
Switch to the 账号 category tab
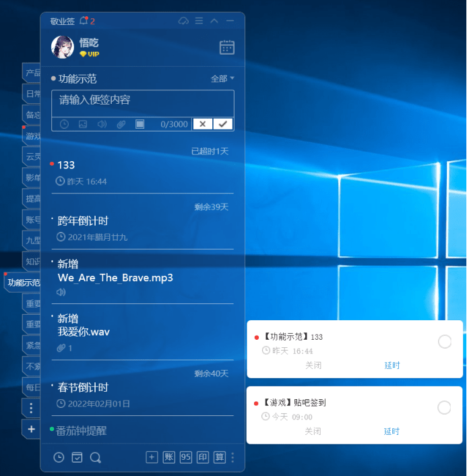click(32, 220)
